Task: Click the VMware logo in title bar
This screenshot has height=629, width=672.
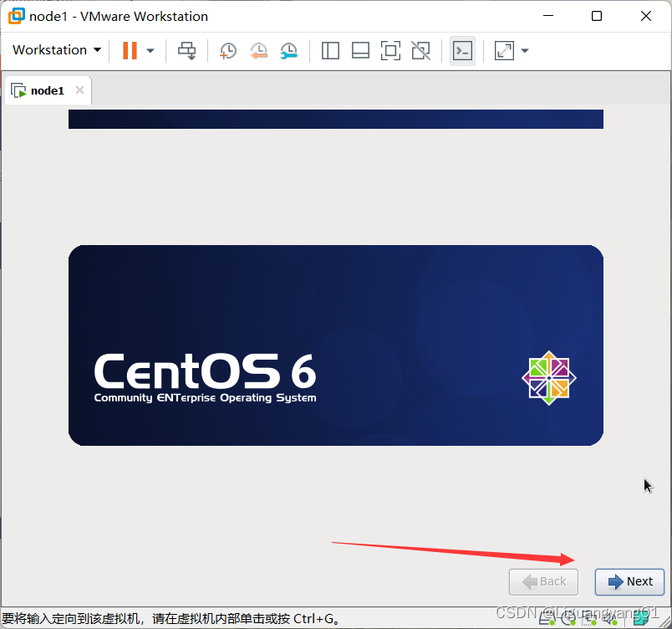Action: tap(16, 16)
